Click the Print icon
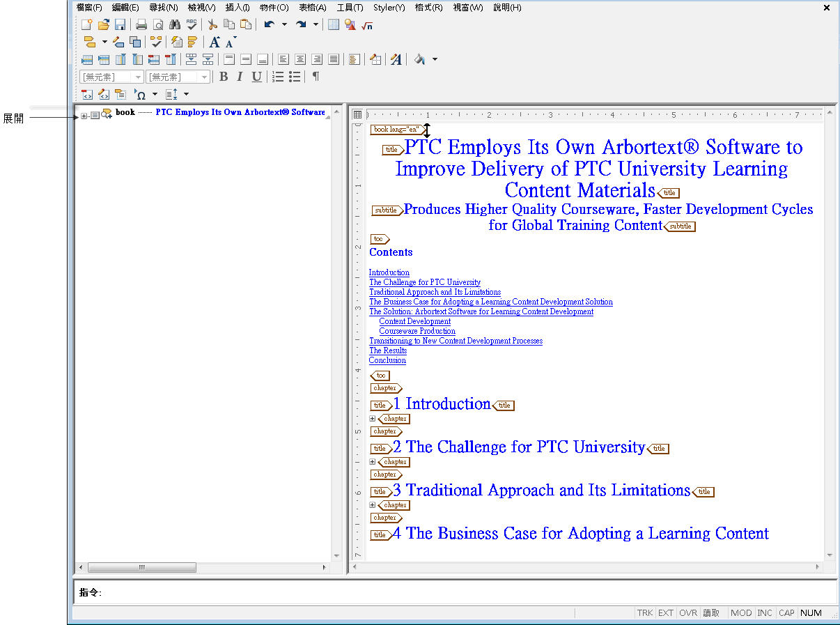 (141, 25)
